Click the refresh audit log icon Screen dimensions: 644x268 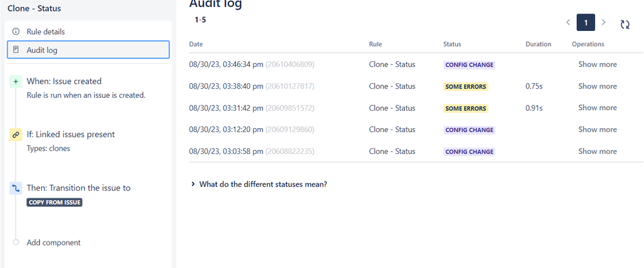pyautogui.click(x=625, y=24)
